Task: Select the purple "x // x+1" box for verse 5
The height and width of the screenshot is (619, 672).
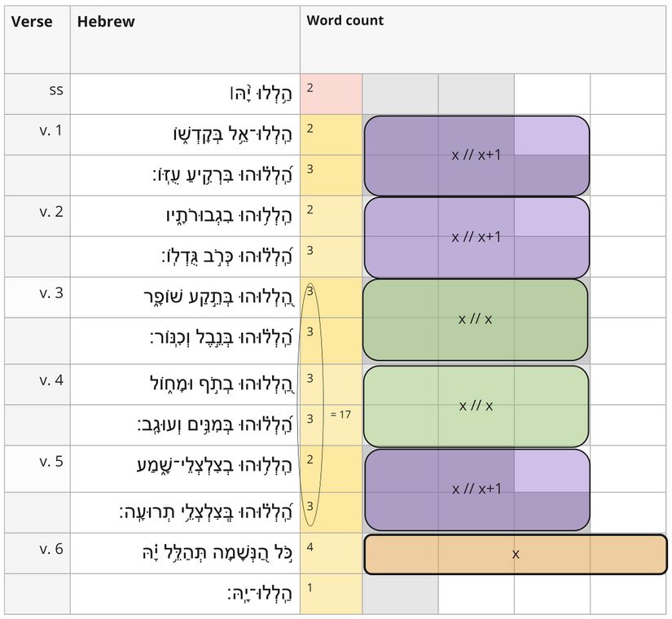Action: [476, 489]
